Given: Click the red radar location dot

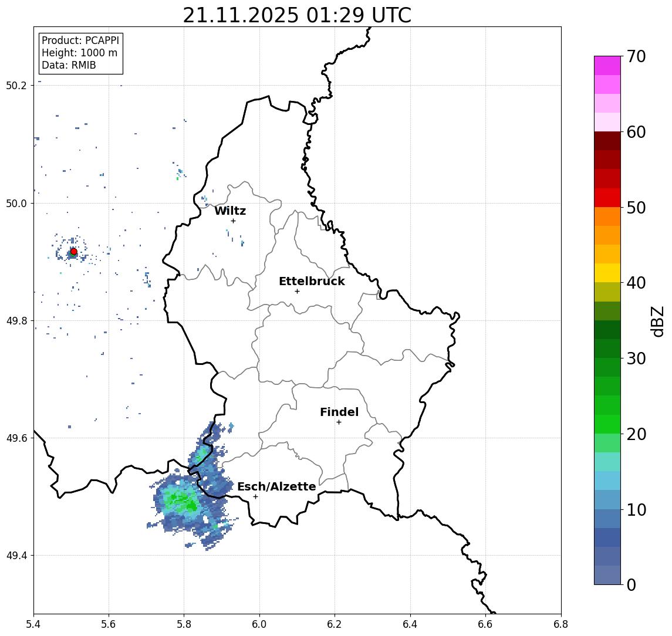Looking at the screenshot, I should pos(74,252).
